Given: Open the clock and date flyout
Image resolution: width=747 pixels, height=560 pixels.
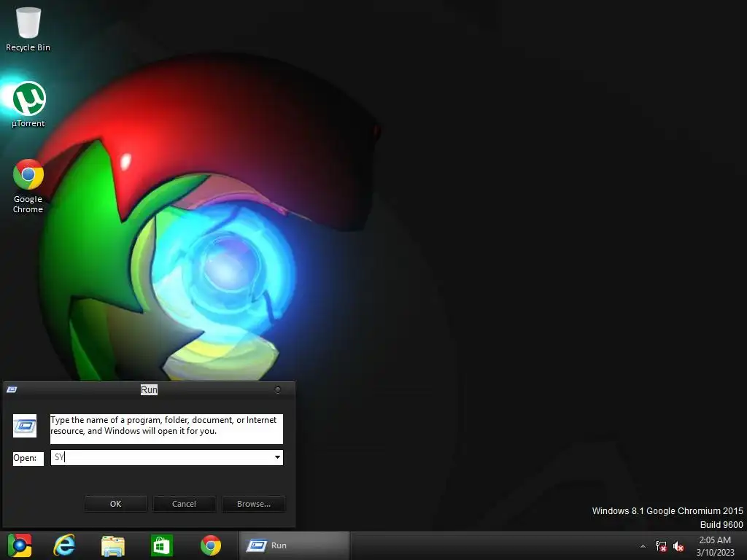Looking at the screenshot, I should tap(715, 546).
